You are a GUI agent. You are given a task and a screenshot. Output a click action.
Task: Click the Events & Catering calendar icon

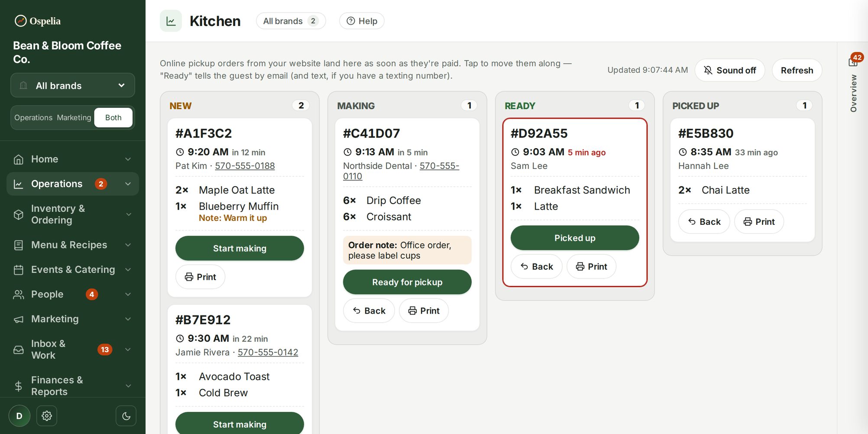pyautogui.click(x=18, y=270)
